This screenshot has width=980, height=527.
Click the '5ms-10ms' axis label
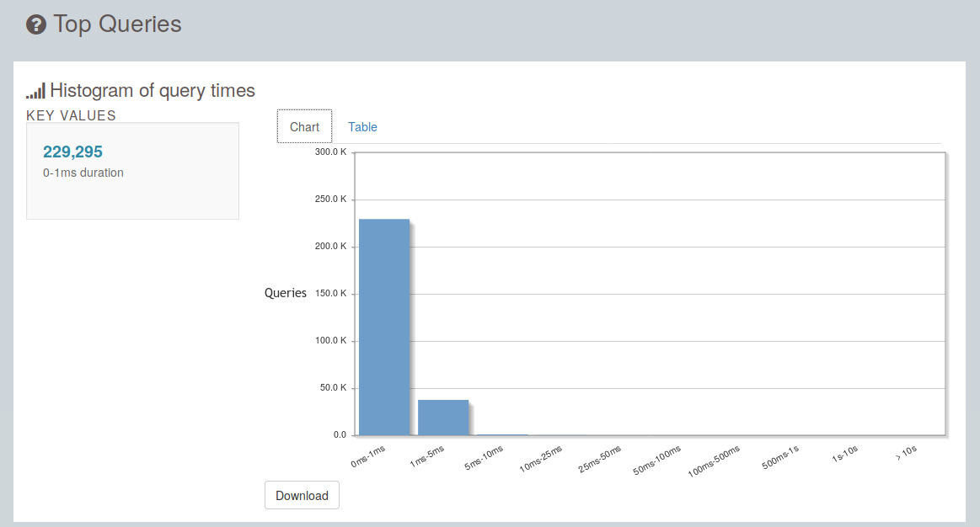coord(484,458)
